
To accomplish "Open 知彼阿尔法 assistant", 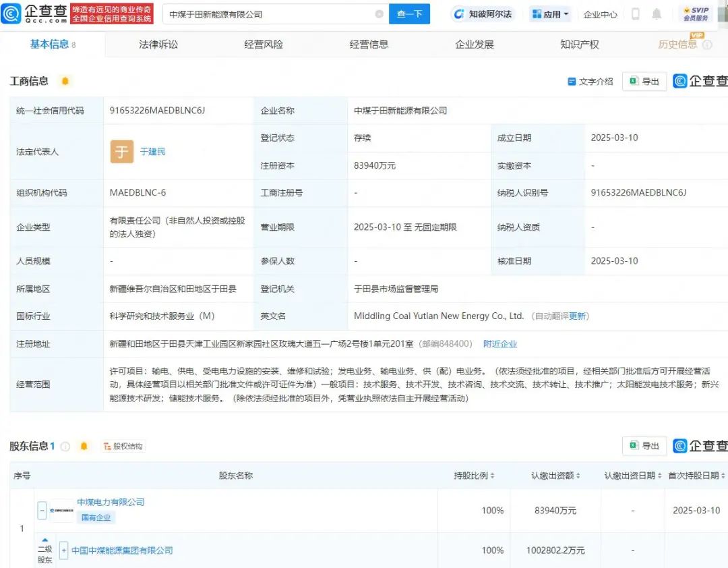I will [x=483, y=14].
